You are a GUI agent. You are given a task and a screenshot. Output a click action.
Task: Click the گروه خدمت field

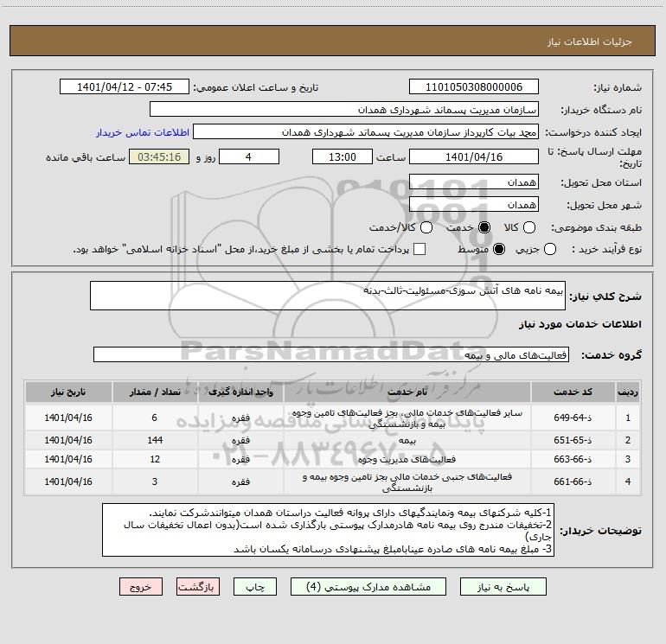pyautogui.click(x=331, y=354)
